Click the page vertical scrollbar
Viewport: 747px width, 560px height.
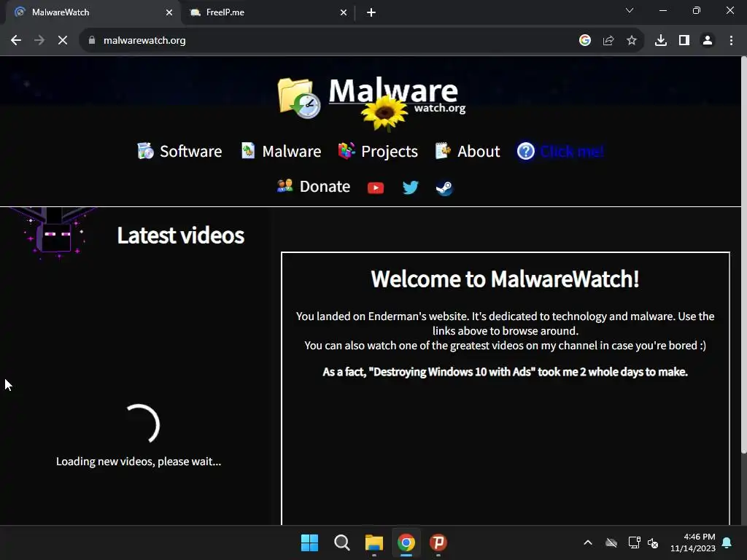[x=743, y=254]
